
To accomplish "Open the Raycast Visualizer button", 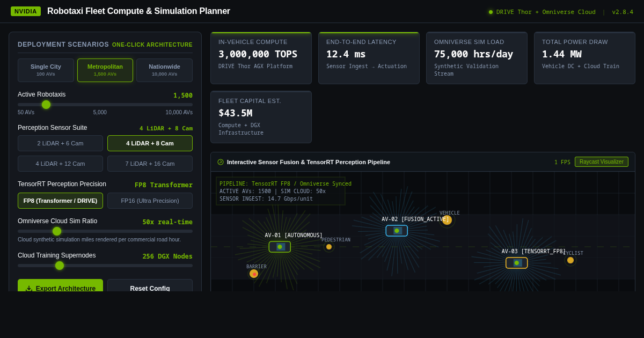I will pyautogui.click(x=602, y=162).
